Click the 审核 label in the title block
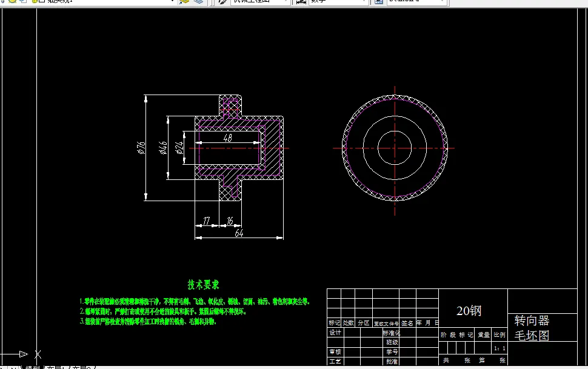This screenshot has height=369, width=588. pyautogui.click(x=335, y=352)
